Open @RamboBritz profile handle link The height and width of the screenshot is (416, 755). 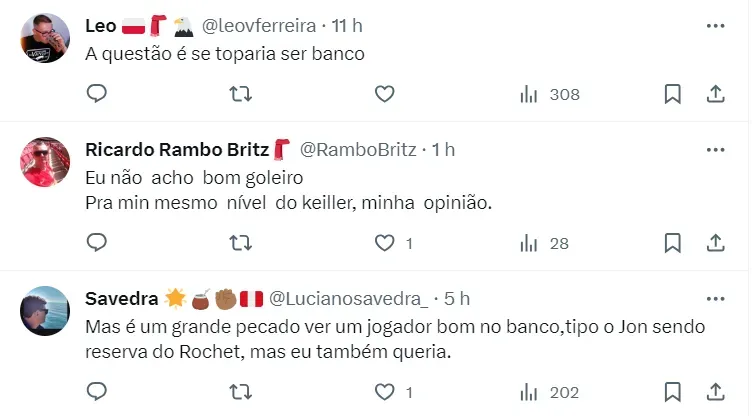(x=360, y=149)
